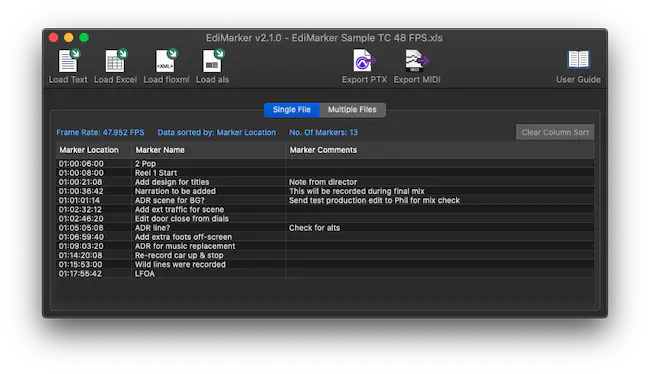
Task: Sort by the Marker Comments column header
Action: pos(440,150)
